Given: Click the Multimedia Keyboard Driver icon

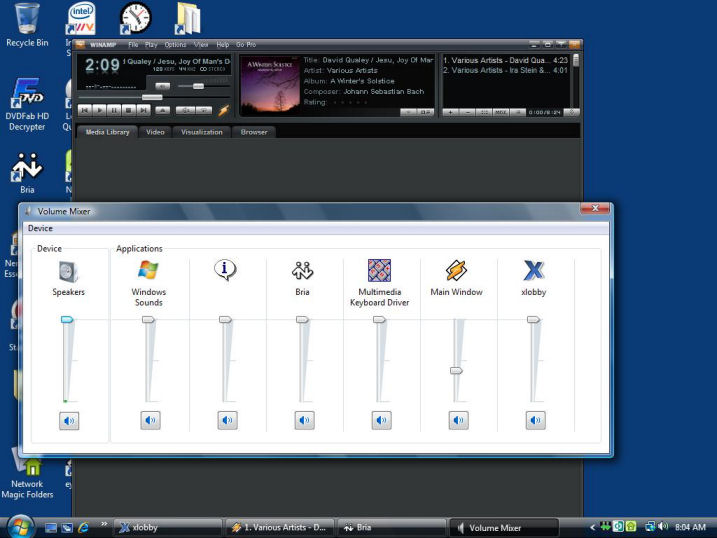Looking at the screenshot, I should click(380, 270).
